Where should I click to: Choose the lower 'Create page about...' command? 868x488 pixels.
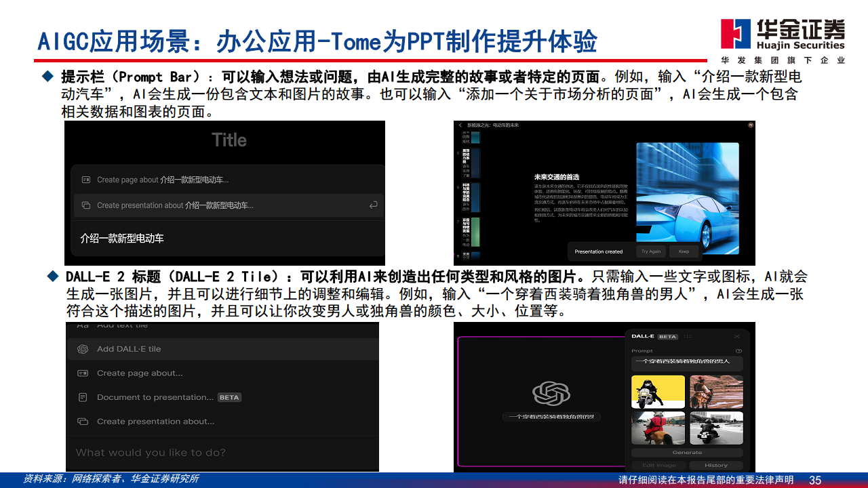[222, 373]
